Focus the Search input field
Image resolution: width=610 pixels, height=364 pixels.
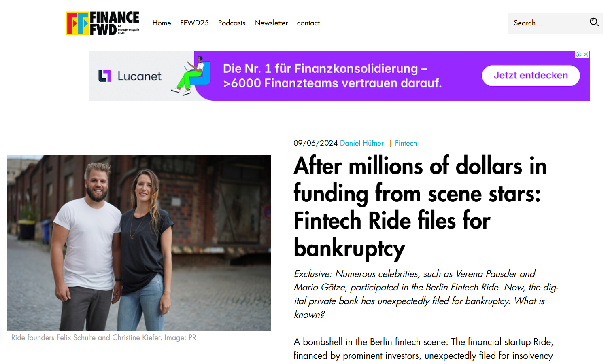(546, 23)
